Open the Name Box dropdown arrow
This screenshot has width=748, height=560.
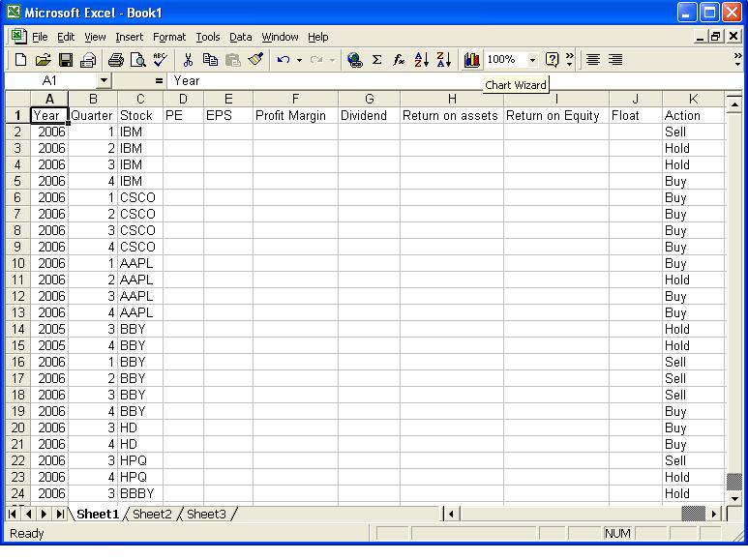click(x=104, y=80)
